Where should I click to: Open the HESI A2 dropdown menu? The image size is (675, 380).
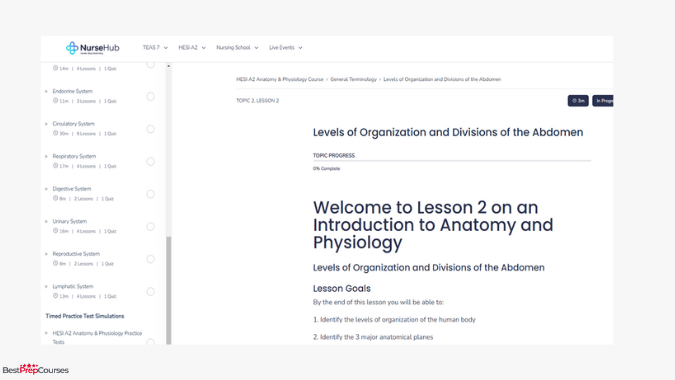click(x=192, y=48)
